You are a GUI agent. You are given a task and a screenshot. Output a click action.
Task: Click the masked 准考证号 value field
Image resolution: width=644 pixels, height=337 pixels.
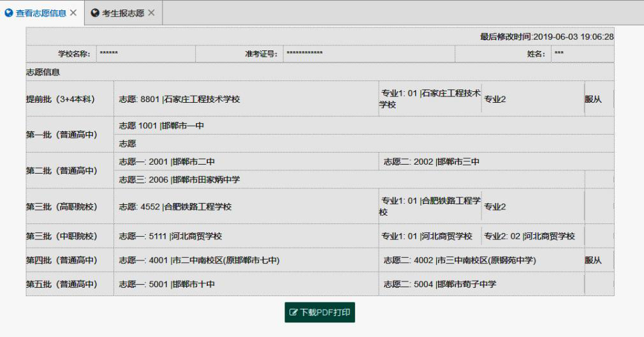(x=304, y=54)
